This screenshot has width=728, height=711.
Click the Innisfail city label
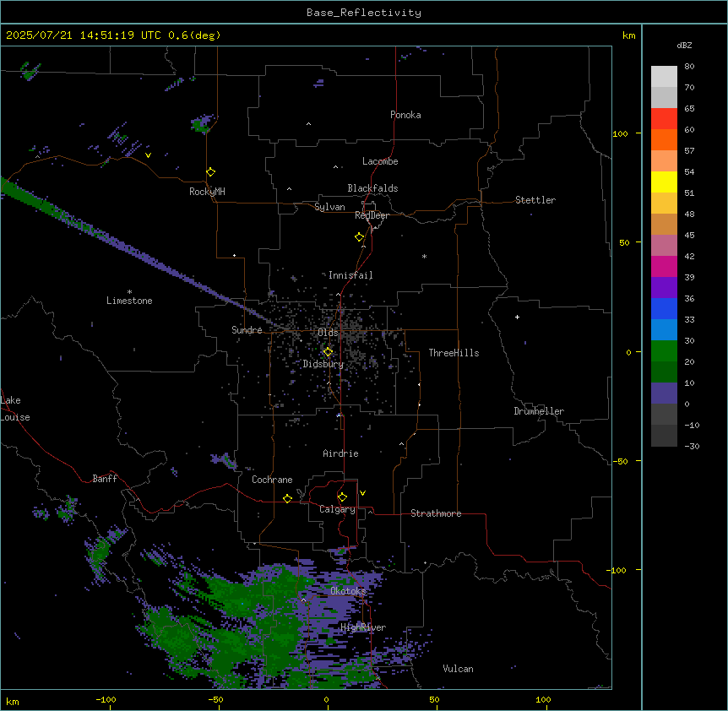point(350,275)
